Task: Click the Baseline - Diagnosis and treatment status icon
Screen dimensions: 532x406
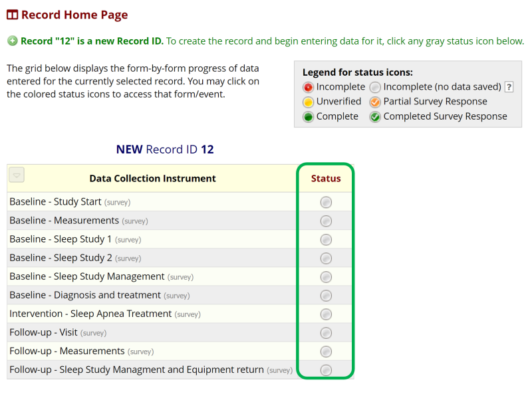Action: (x=326, y=295)
